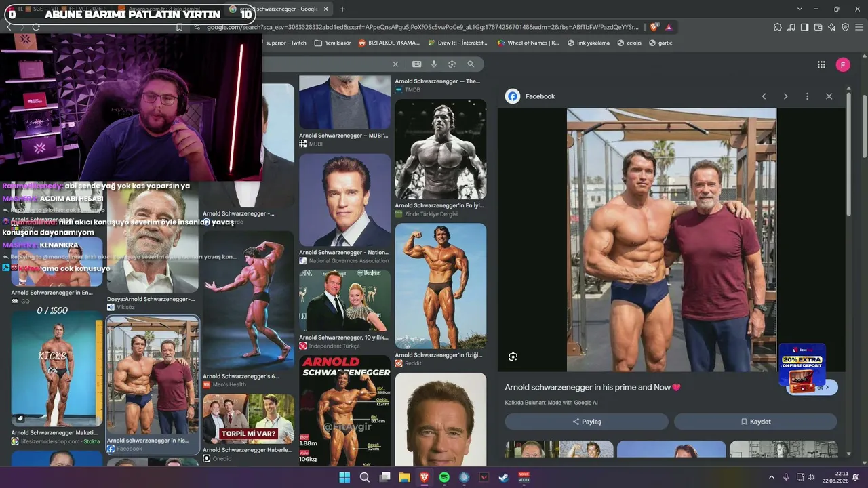The image size is (868, 488).
Task: Select the TORPİL Mİ VAR? Onedio thumbnail
Action: pyautogui.click(x=248, y=419)
